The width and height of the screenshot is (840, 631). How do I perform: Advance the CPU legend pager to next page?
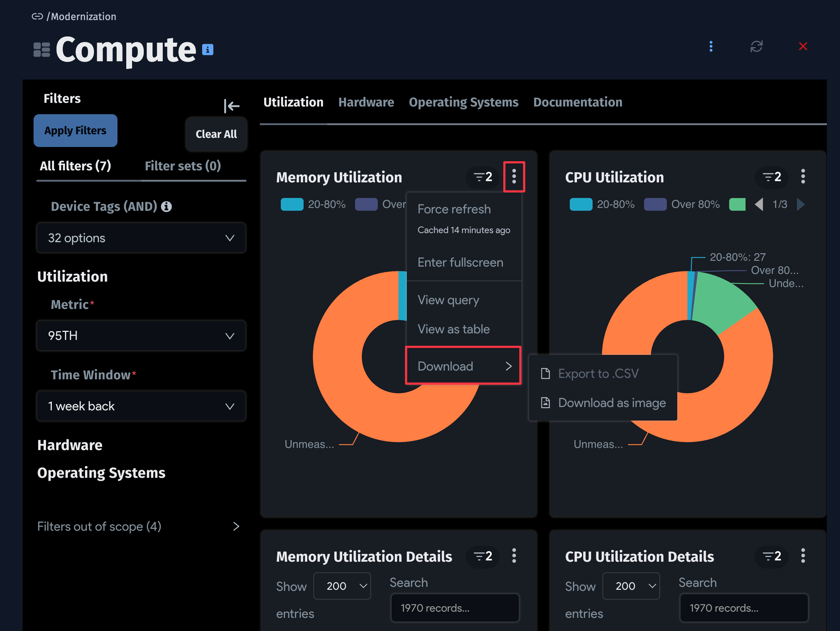[801, 204]
